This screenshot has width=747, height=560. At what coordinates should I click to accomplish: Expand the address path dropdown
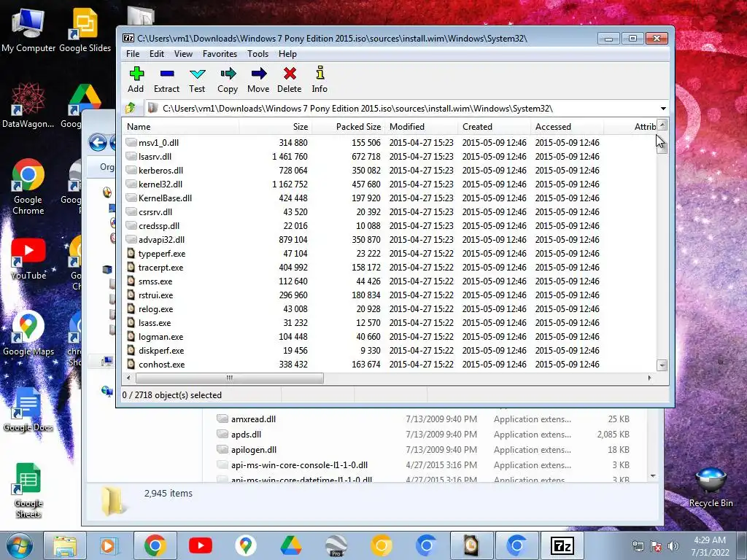point(662,109)
